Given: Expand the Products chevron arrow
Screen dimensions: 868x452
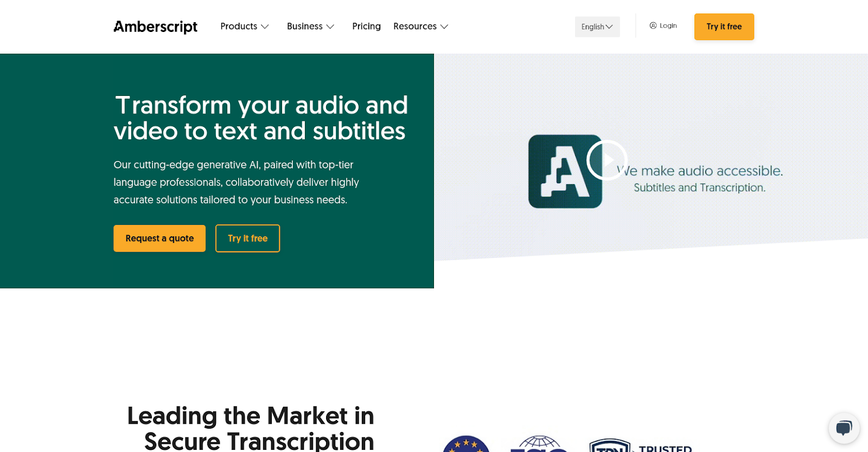Looking at the screenshot, I should [x=265, y=27].
